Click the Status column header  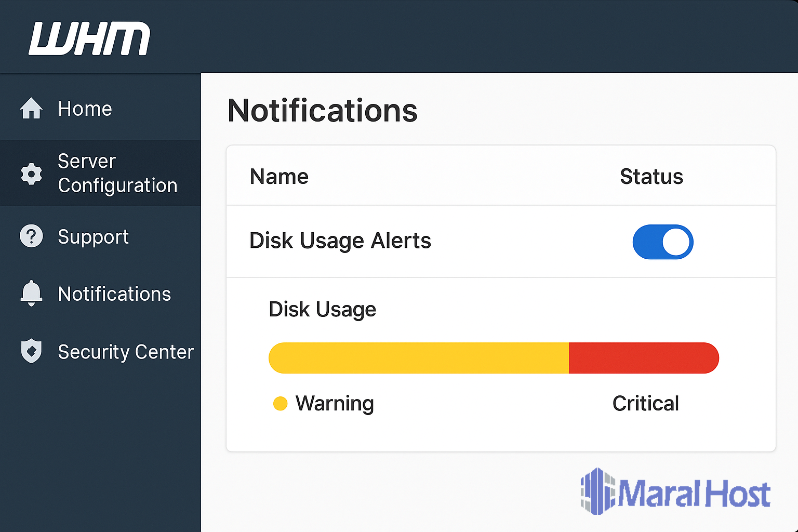(x=651, y=177)
